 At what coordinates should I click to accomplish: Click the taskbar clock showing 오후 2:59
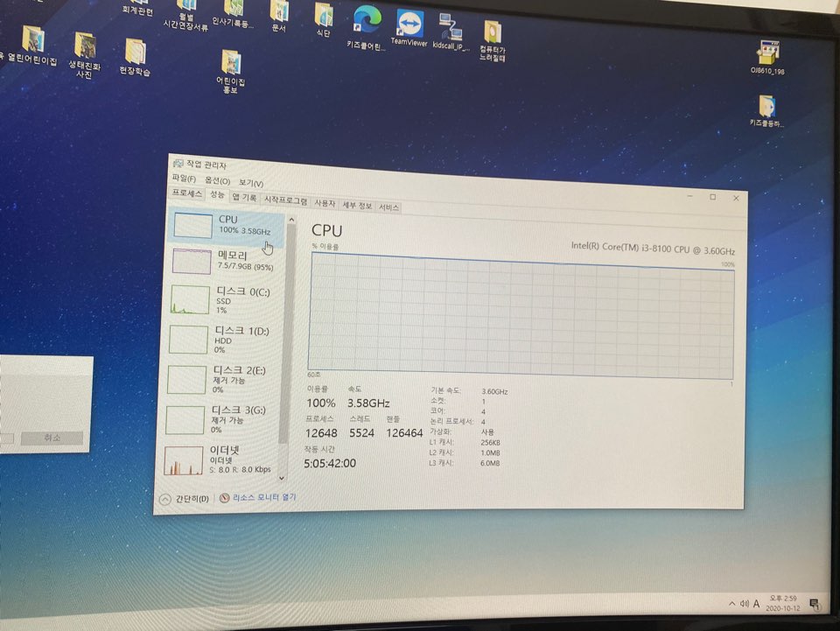(782, 603)
